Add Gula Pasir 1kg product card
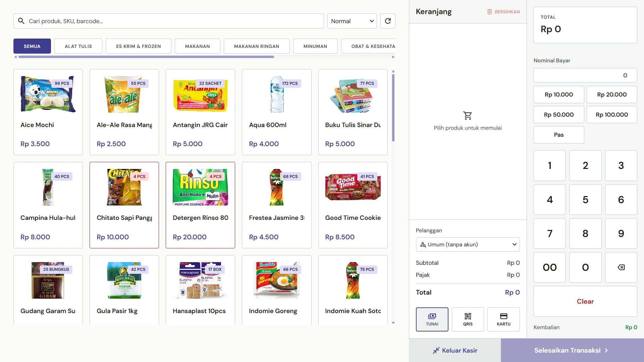The height and width of the screenshot is (362, 644). (124, 290)
